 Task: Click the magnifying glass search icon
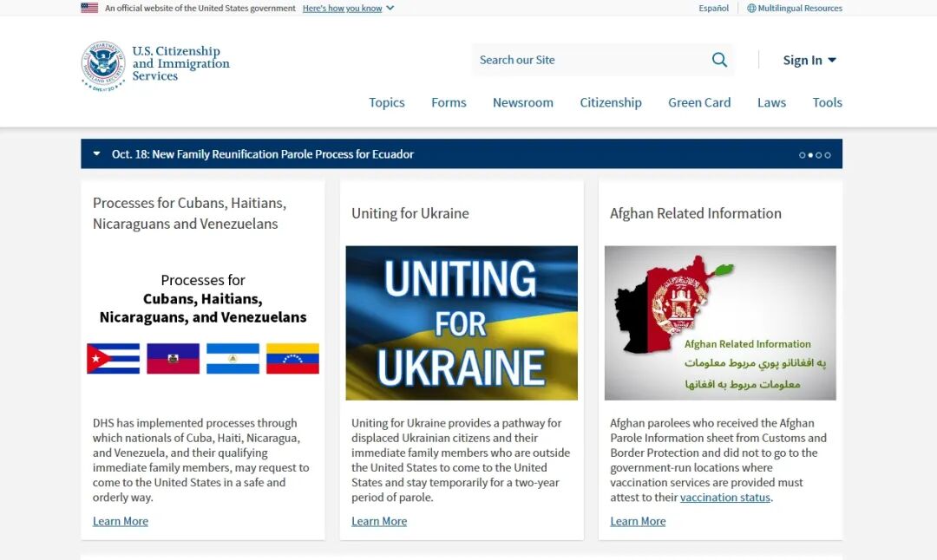719,60
